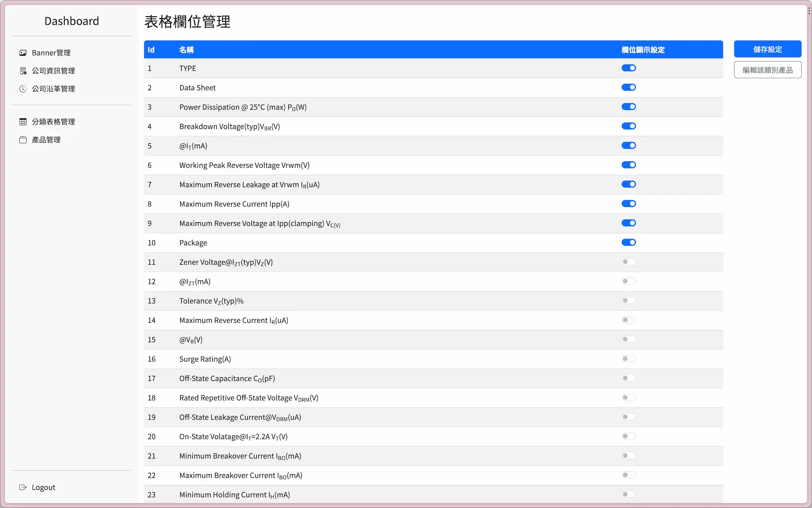Click the Logout arrow icon
812x508 pixels.
click(x=23, y=487)
